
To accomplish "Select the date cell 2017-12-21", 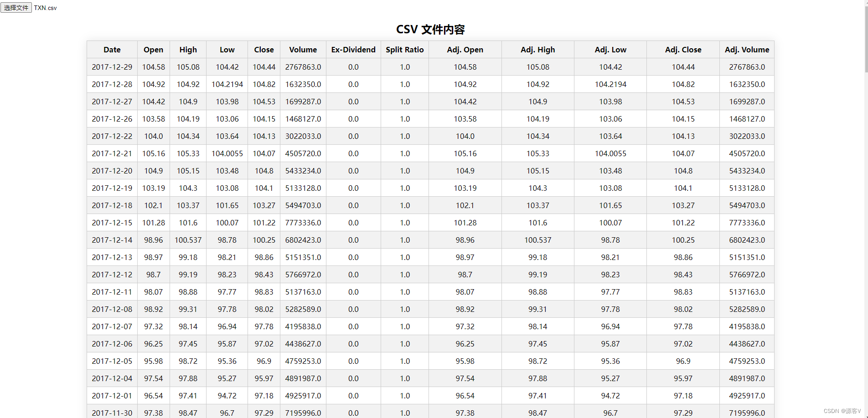I will 112,153.
